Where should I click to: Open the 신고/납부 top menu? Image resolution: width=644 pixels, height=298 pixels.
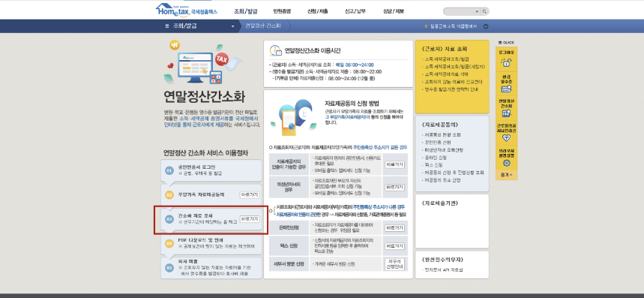[355, 11]
